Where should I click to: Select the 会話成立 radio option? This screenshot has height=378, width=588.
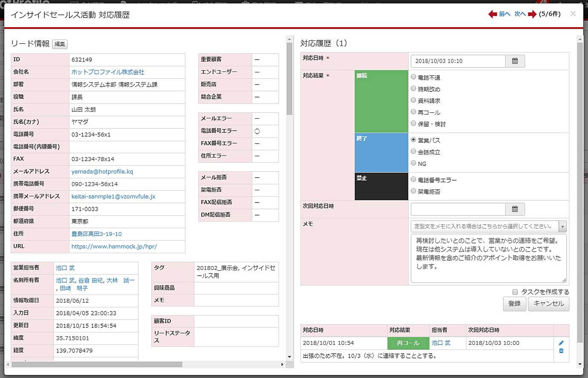(413, 152)
